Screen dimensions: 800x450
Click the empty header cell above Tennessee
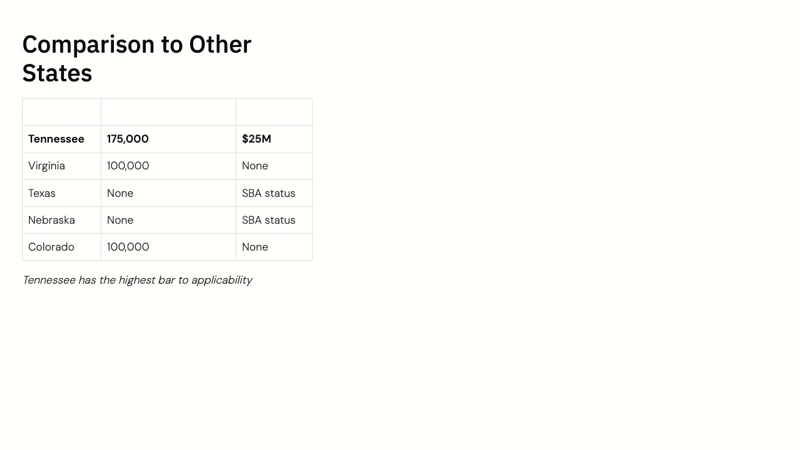click(x=62, y=112)
